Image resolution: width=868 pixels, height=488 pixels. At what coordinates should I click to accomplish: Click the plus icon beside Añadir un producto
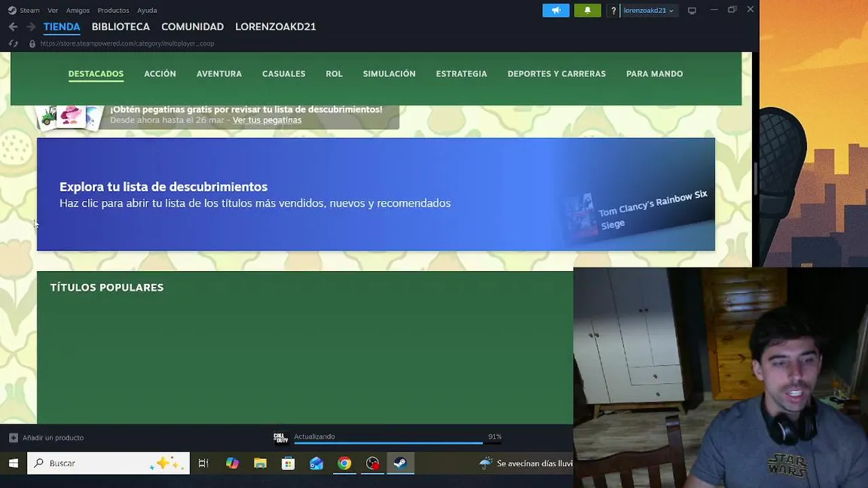13,438
